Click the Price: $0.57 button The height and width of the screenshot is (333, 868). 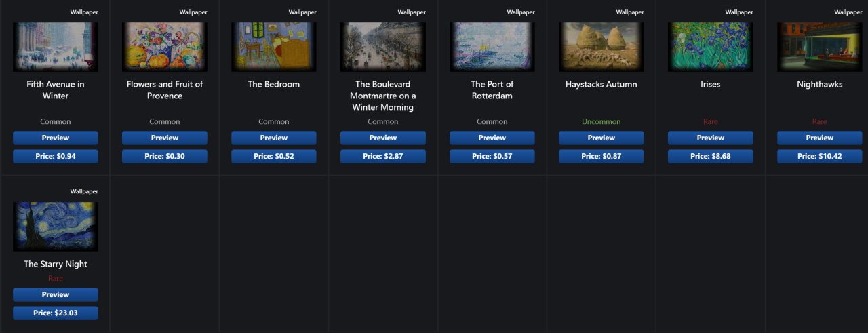point(492,156)
